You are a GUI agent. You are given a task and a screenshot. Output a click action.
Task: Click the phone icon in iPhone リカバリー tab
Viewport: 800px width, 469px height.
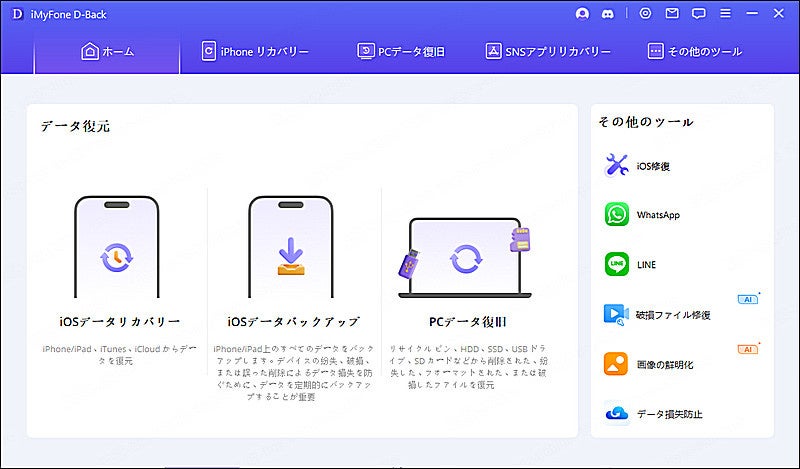pyautogui.click(x=209, y=51)
